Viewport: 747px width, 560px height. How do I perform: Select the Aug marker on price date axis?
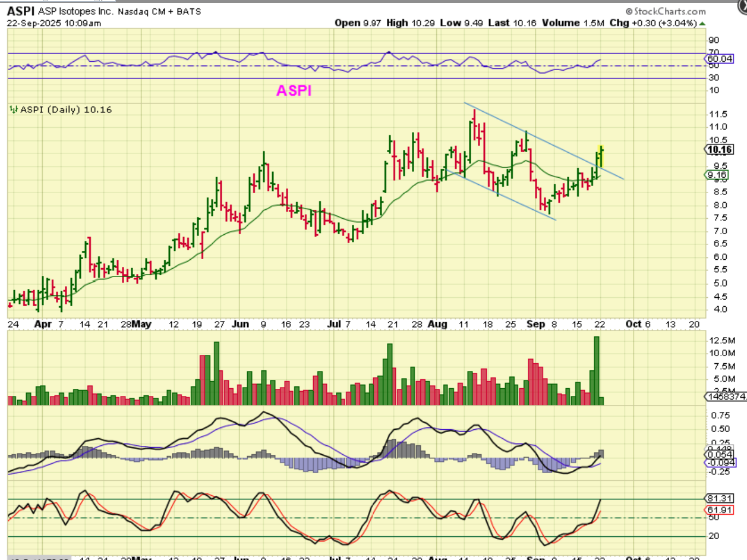pos(437,324)
